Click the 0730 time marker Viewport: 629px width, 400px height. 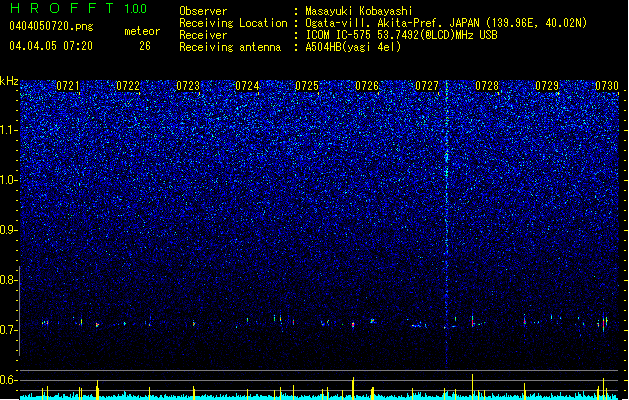pyautogui.click(x=607, y=85)
